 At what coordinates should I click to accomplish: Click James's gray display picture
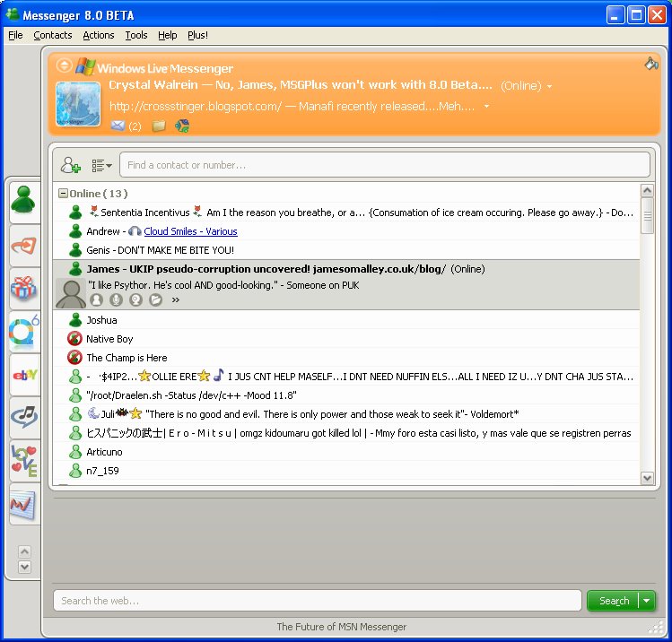(71, 293)
